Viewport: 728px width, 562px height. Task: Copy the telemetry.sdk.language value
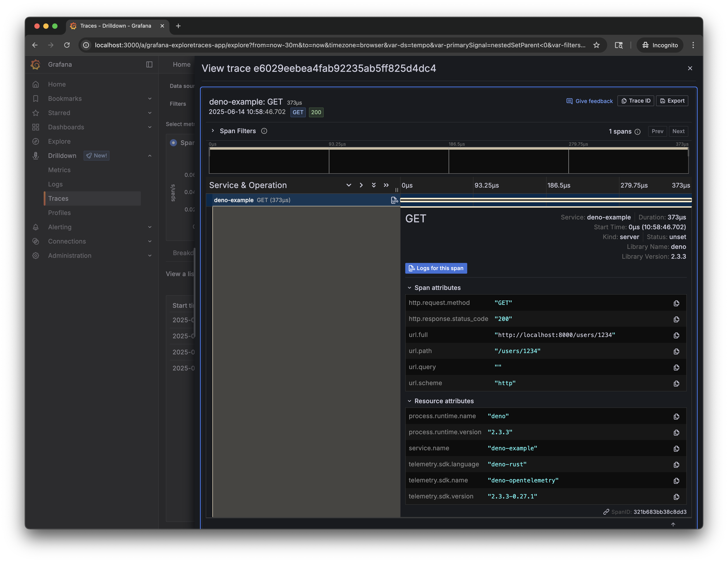coord(676,464)
